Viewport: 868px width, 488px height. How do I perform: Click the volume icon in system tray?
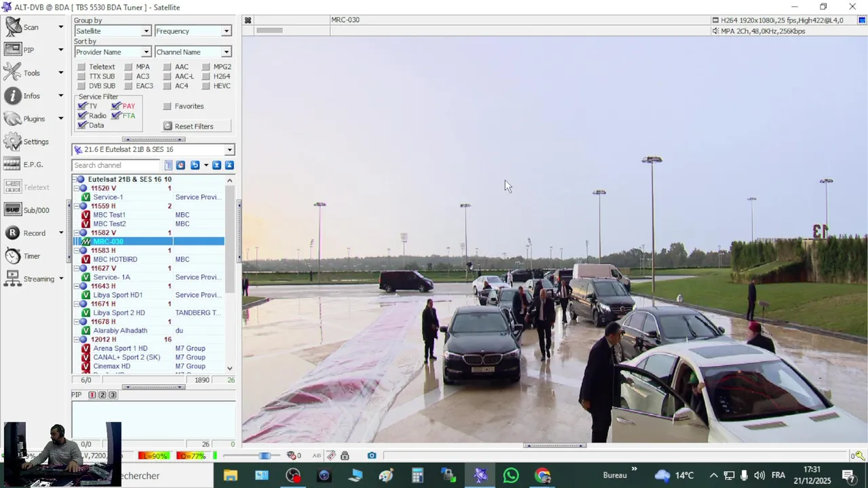click(759, 475)
